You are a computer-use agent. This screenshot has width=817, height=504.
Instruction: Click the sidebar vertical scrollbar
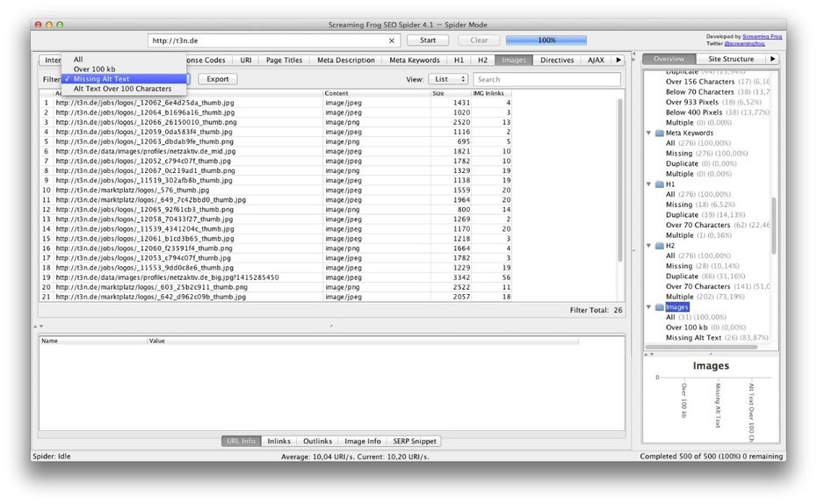pyautogui.click(x=773, y=225)
